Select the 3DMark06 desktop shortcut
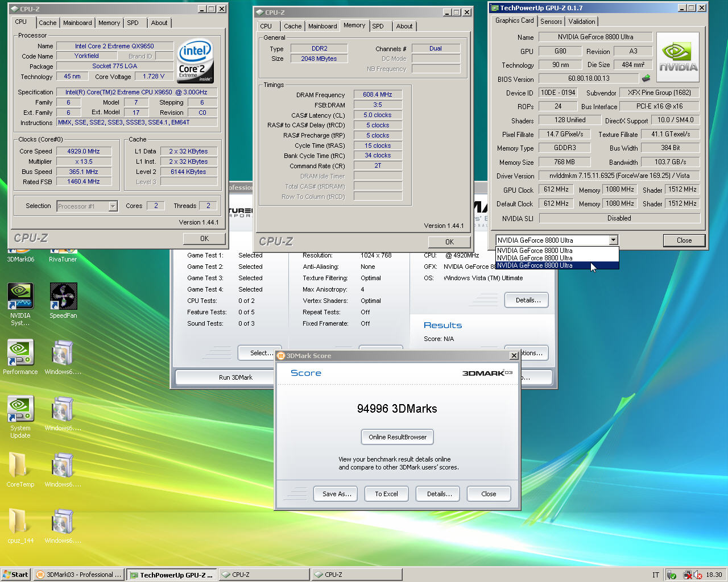728x582 pixels. click(20, 255)
